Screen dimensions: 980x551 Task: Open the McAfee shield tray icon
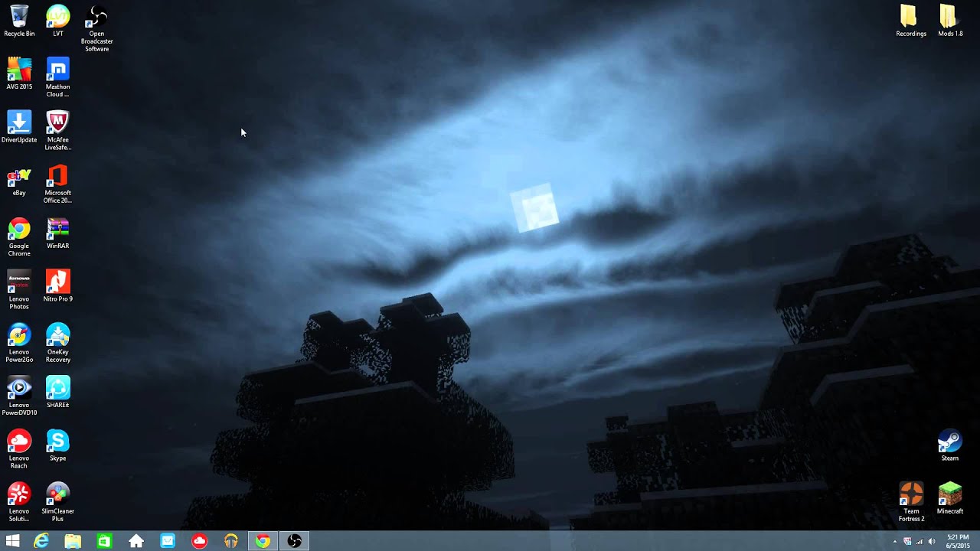pos(907,542)
